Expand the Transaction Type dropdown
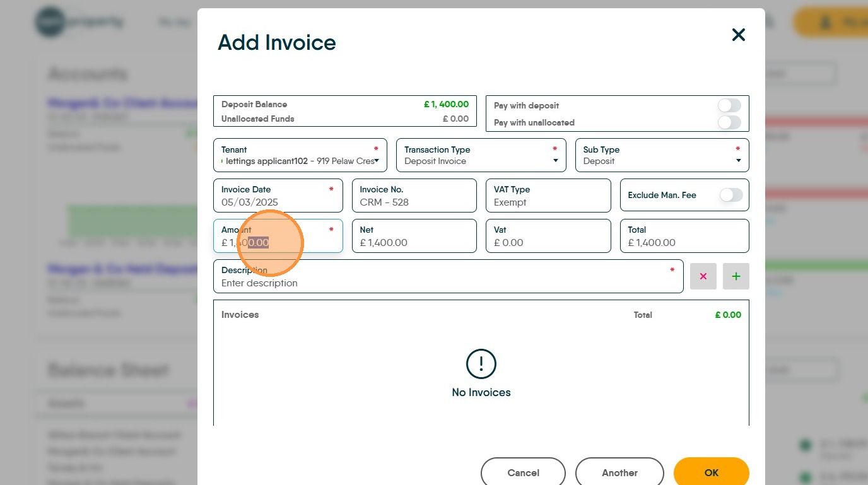This screenshot has width=868, height=485. [x=481, y=155]
